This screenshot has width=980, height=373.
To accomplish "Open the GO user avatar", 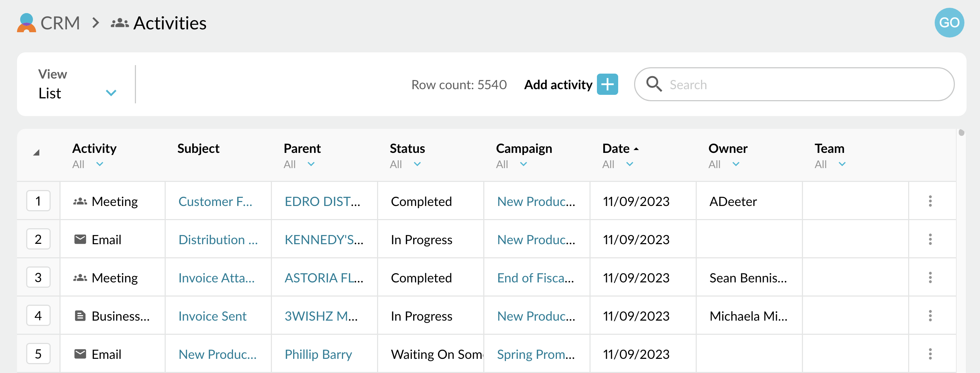I will coord(949,23).
